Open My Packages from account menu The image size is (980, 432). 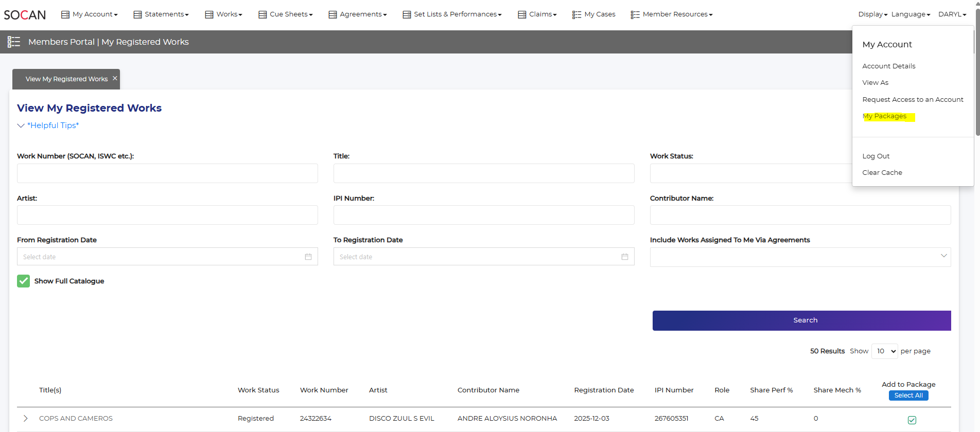coord(884,116)
